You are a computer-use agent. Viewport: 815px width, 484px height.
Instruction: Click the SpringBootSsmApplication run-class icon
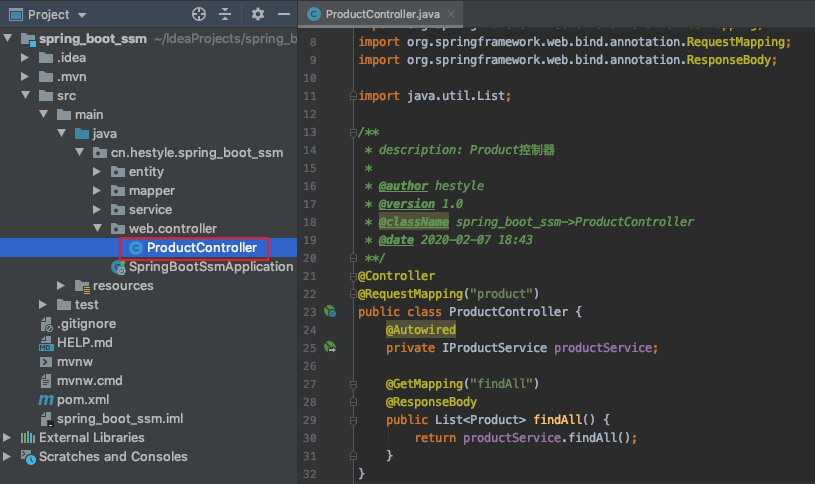click(x=119, y=267)
